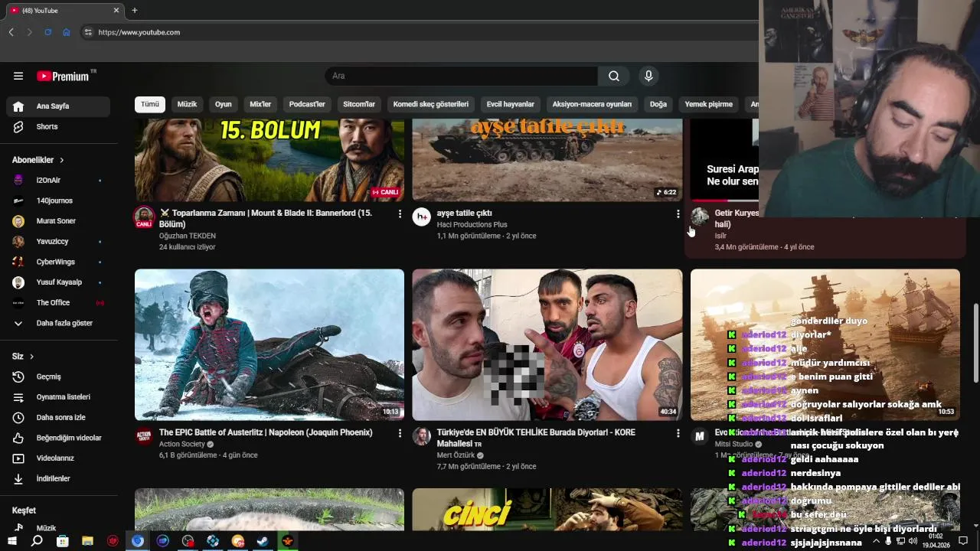Click the search magnifier button
Screen dimensions: 980x551
614,76
